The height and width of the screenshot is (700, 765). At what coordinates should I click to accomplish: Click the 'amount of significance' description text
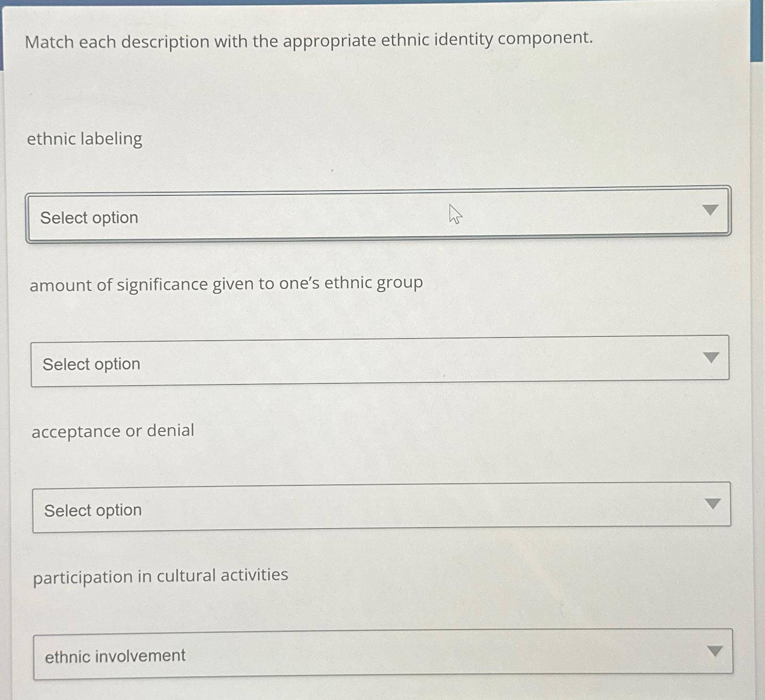(x=225, y=284)
